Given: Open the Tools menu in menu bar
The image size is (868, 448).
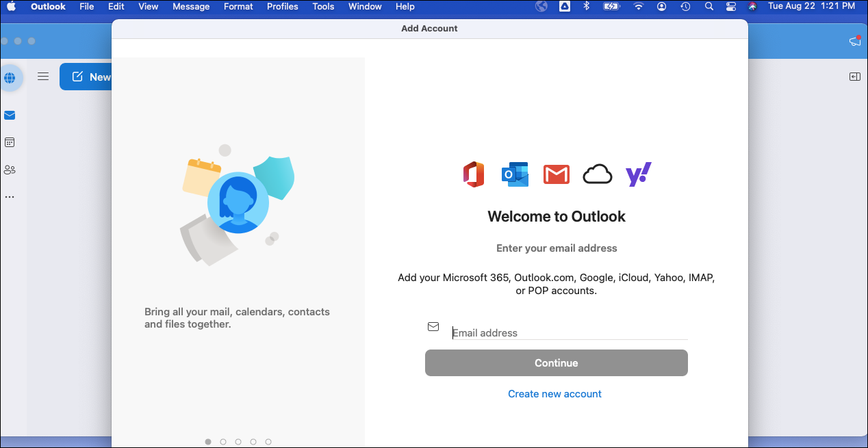Looking at the screenshot, I should click(323, 7).
